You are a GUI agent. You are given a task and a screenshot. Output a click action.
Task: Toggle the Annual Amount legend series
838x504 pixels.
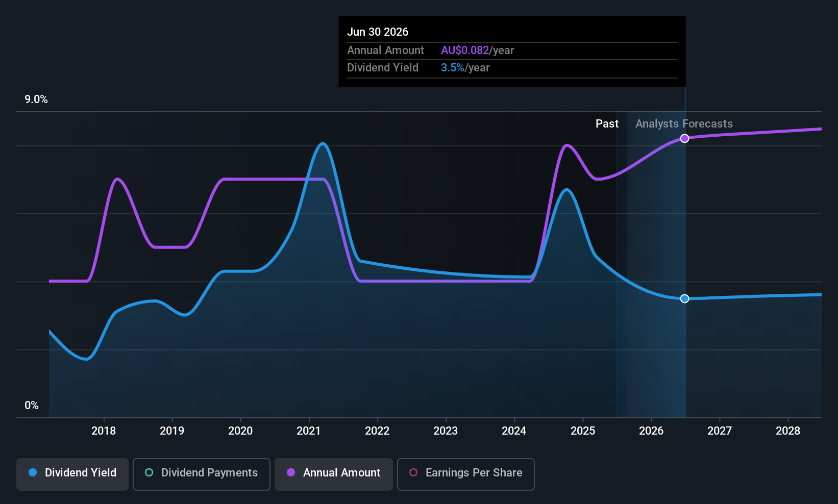(x=334, y=474)
